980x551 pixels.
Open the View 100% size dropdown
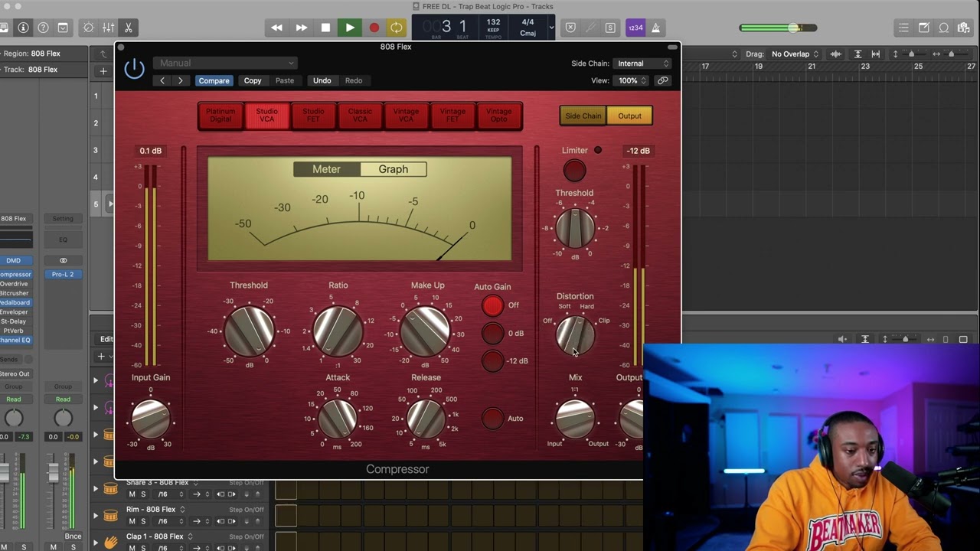[632, 80]
